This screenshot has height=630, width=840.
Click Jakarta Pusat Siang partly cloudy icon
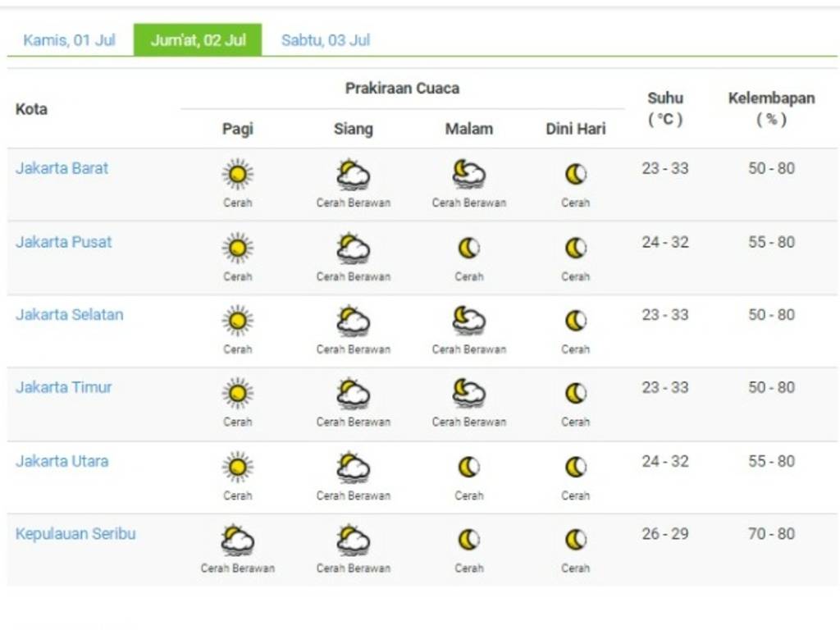pyautogui.click(x=353, y=249)
